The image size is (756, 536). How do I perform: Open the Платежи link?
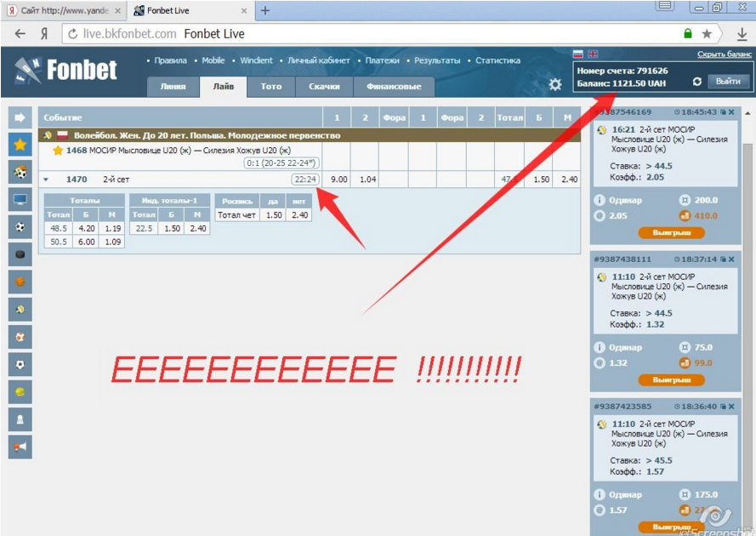pos(382,60)
